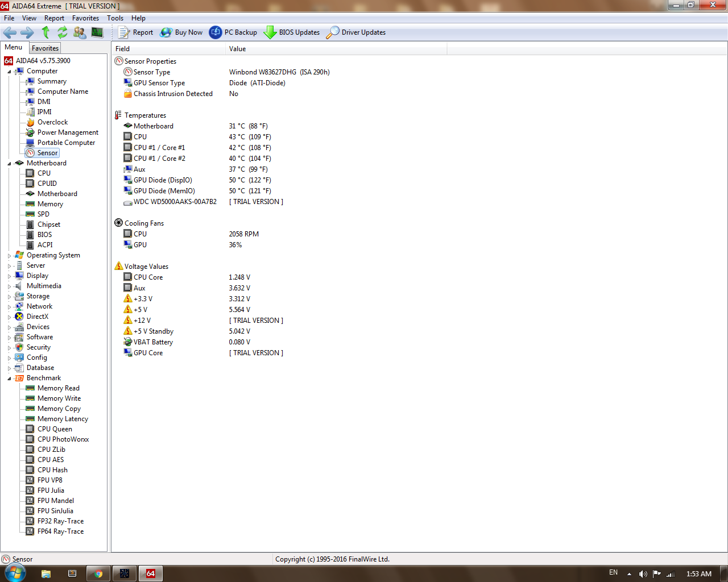Open the ACPI page
Viewport: 728px width, 582px height.
(x=45, y=245)
